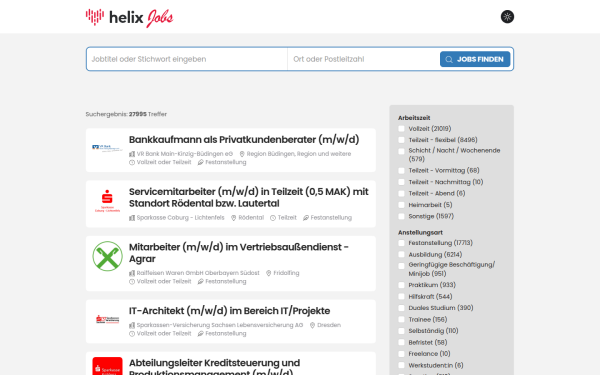Check the Werkstudent:in (6) filter
Screen dimensions: 600x375
(401, 365)
